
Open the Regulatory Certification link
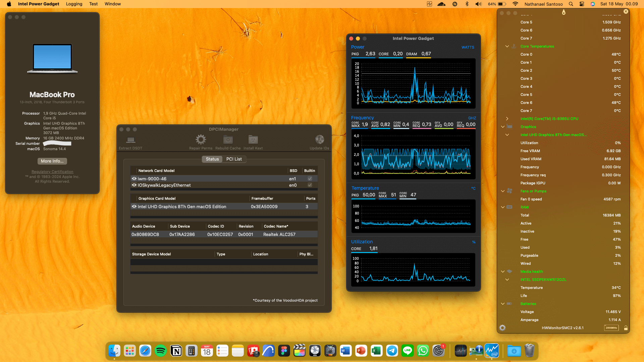(x=52, y=172)
